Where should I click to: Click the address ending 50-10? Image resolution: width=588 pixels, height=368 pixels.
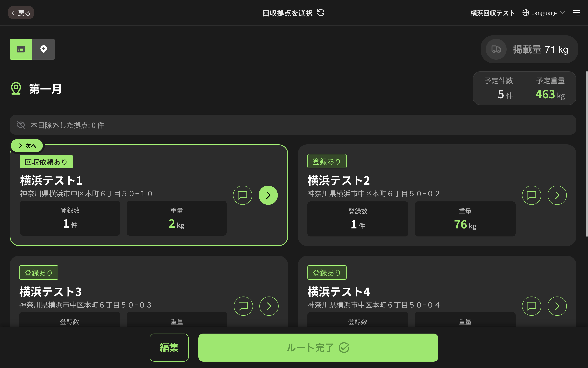click(x=87, y=194)
